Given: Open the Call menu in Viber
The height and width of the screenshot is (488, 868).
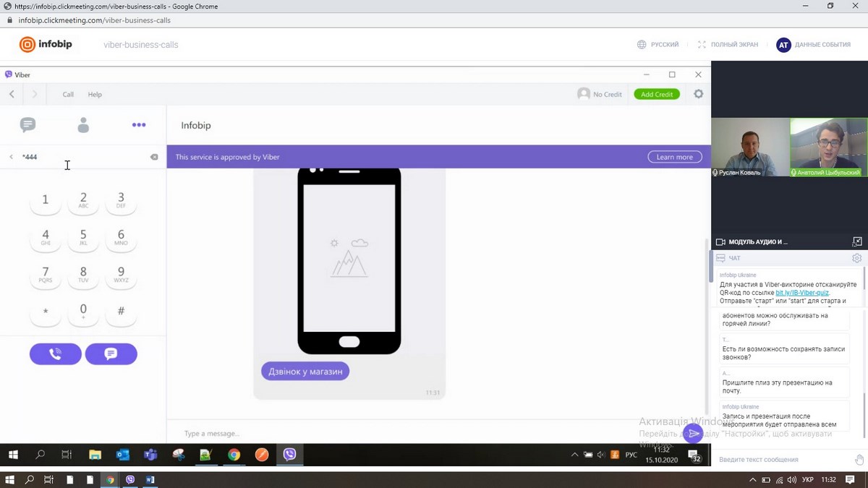Looking at the screenshot, I should [x=68, y=94].
